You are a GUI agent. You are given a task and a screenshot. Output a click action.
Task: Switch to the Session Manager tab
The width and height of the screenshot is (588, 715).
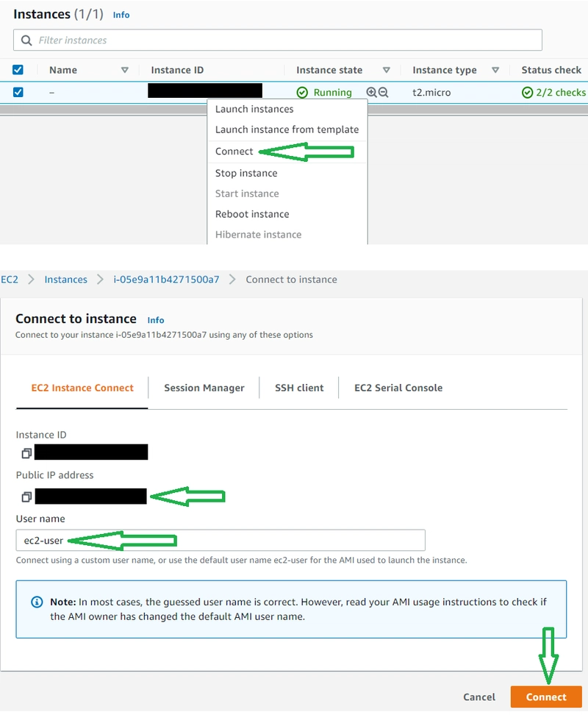tap(204, 388)
